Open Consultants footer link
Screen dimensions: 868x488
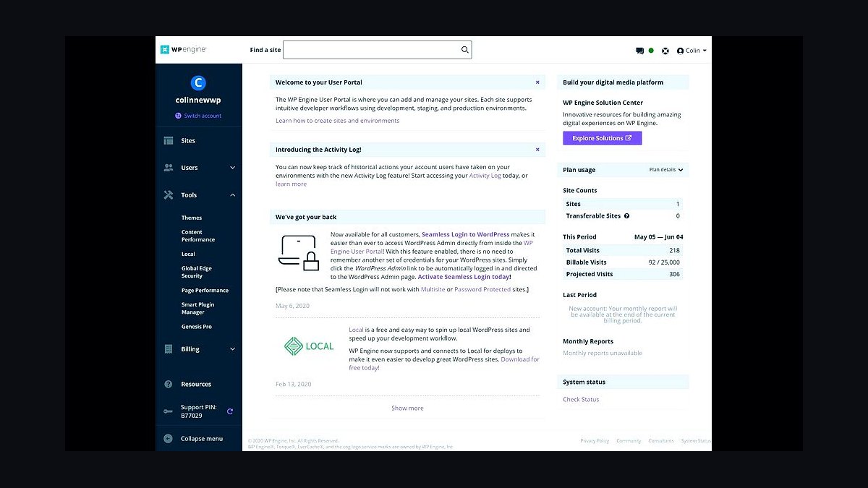tap(661, 441)
